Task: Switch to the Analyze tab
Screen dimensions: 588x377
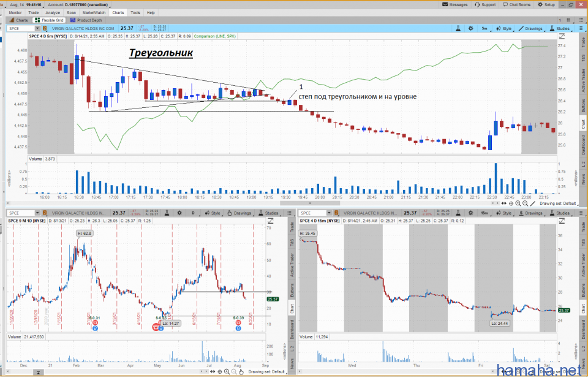Action: [x=53, y=12]
